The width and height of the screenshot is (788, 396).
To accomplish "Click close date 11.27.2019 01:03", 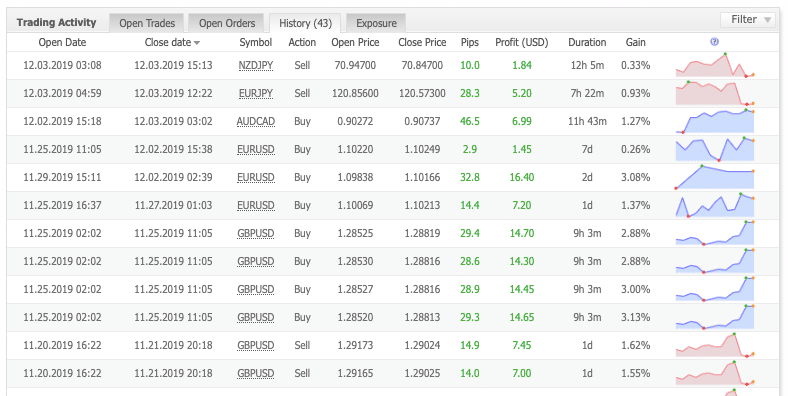I will (x=173, y=206).
